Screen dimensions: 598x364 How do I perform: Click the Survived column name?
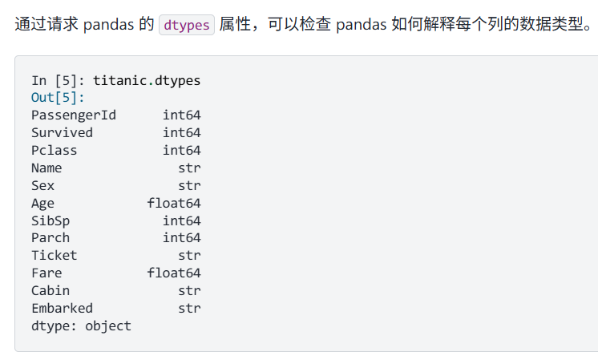pos(62,133)
